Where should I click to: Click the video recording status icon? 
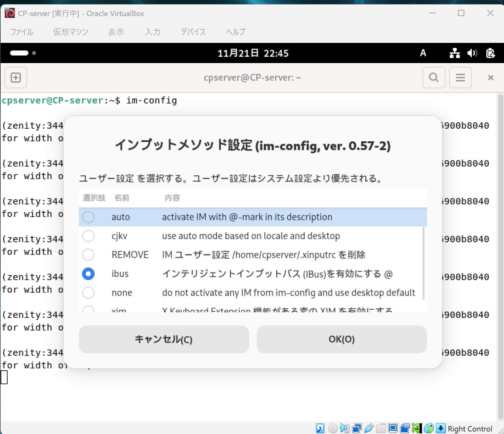(x=405, y=428)
